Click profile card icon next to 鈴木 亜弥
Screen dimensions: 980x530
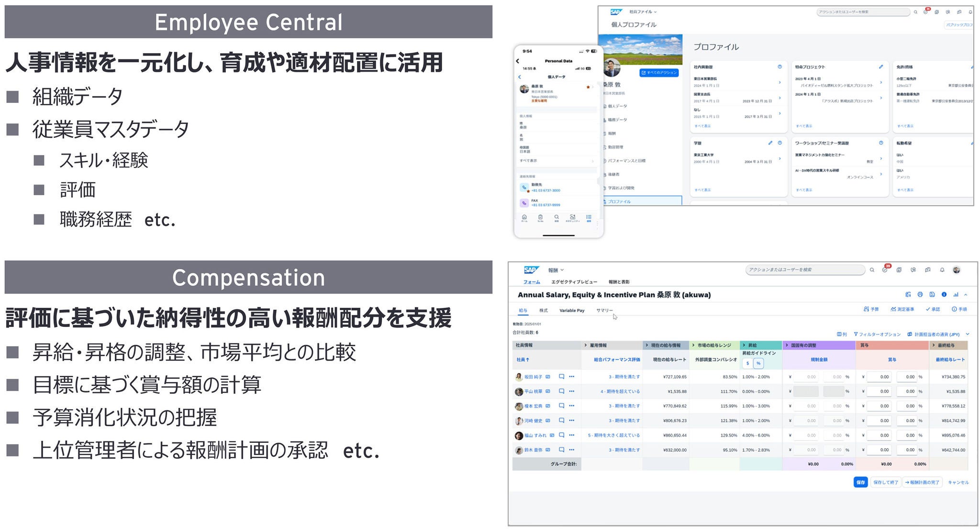point(548,450)
